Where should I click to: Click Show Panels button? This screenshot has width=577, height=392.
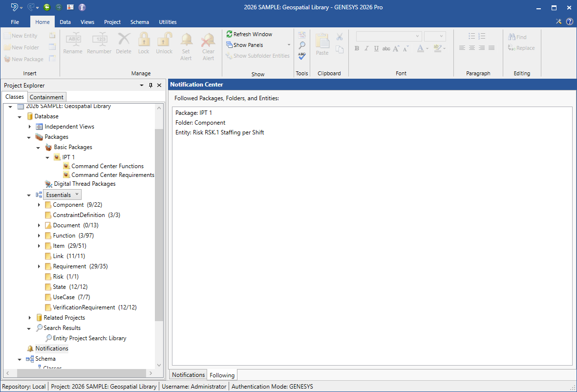248,45
